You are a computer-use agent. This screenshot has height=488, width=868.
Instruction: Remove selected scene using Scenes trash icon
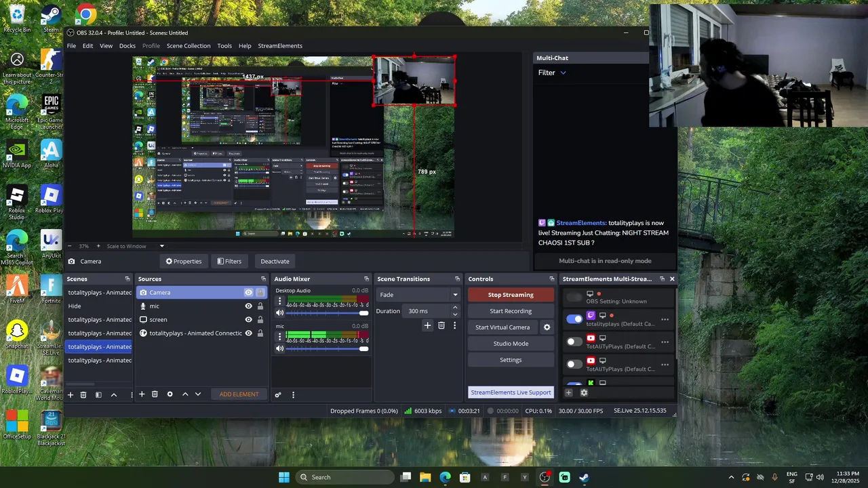pos(83,394)
